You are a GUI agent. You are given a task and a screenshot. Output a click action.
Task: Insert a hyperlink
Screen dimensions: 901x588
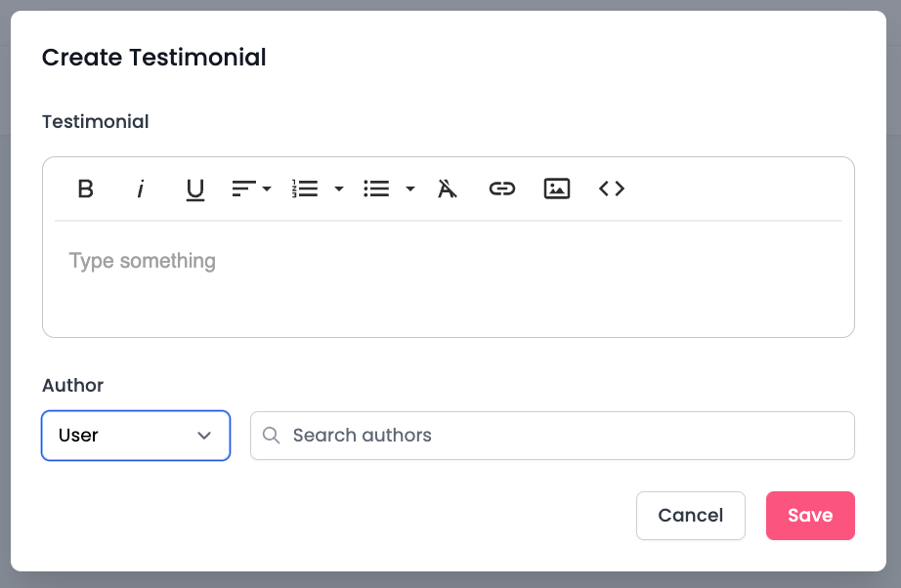[502, 189]
